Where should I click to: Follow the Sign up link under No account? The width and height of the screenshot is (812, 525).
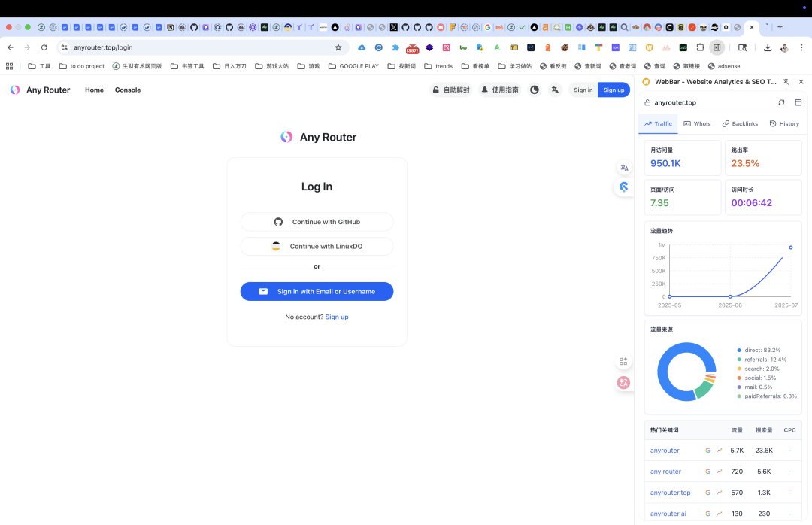pyautogui.click(x=337, y=317)
